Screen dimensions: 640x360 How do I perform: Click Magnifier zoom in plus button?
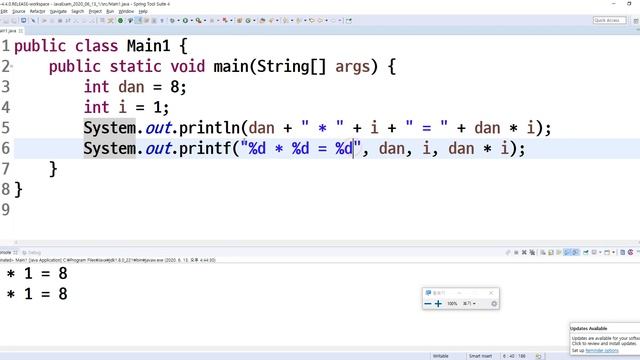click(438, 304)
